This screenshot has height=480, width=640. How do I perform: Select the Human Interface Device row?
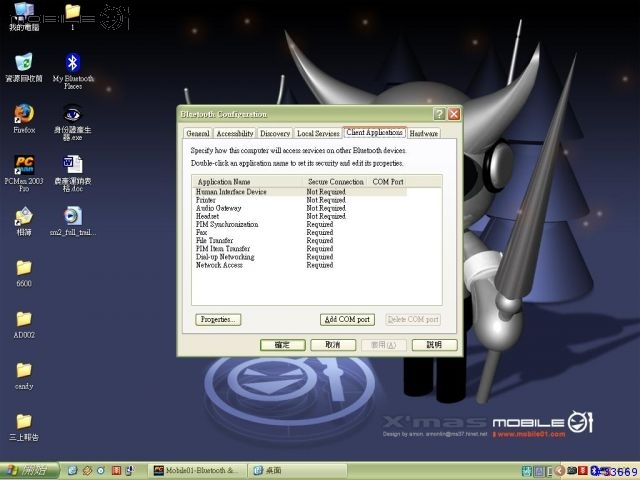(x=300, y=192)
